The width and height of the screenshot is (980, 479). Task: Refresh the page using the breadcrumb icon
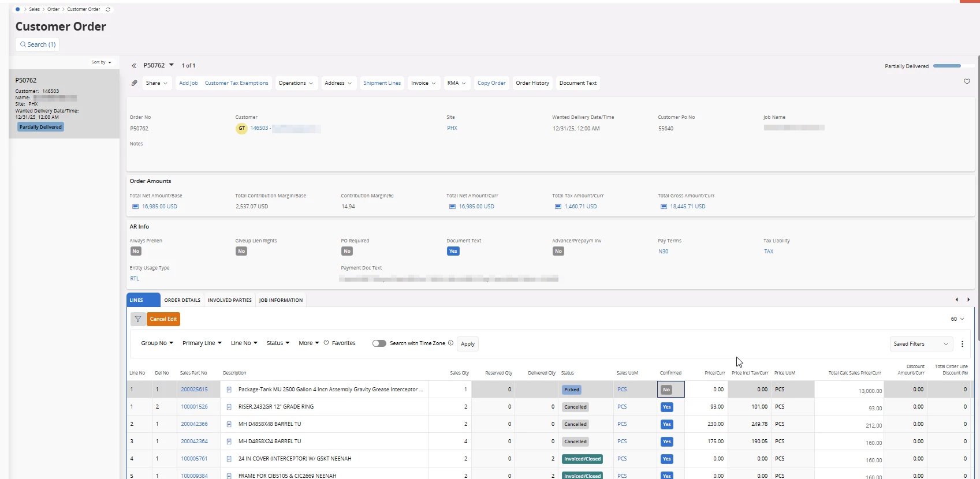[x=108, y=9]
